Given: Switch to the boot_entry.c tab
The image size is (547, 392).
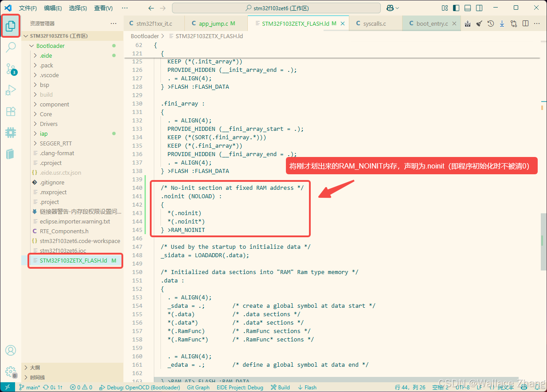Looking at the screenshot, I should tap(432, 24).
